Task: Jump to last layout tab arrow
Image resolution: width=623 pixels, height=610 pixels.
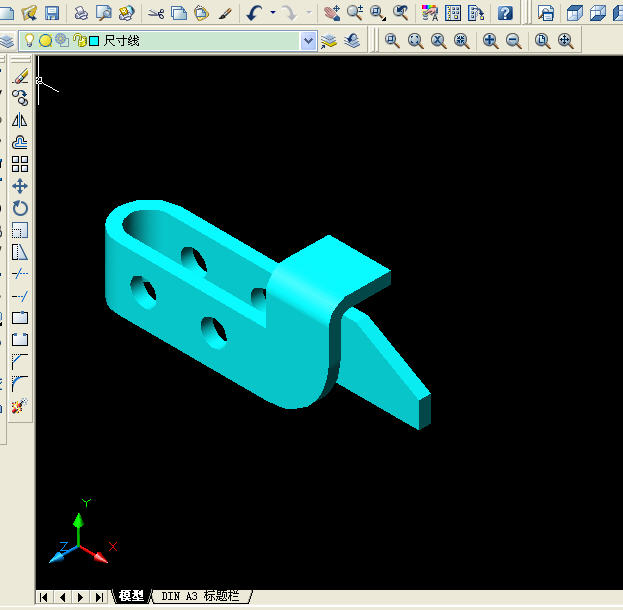Action: [99, 597]
